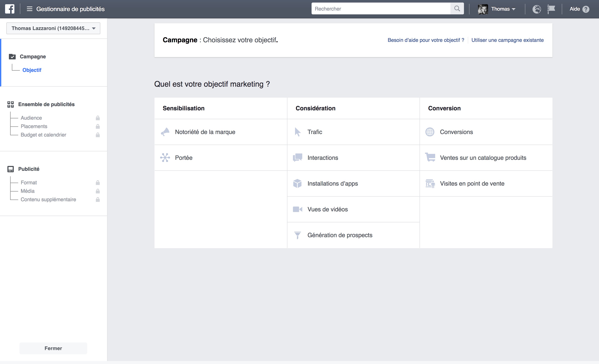Select the Notoriété de la marque objective
599x364 pixels.
(x=205, y=132)
